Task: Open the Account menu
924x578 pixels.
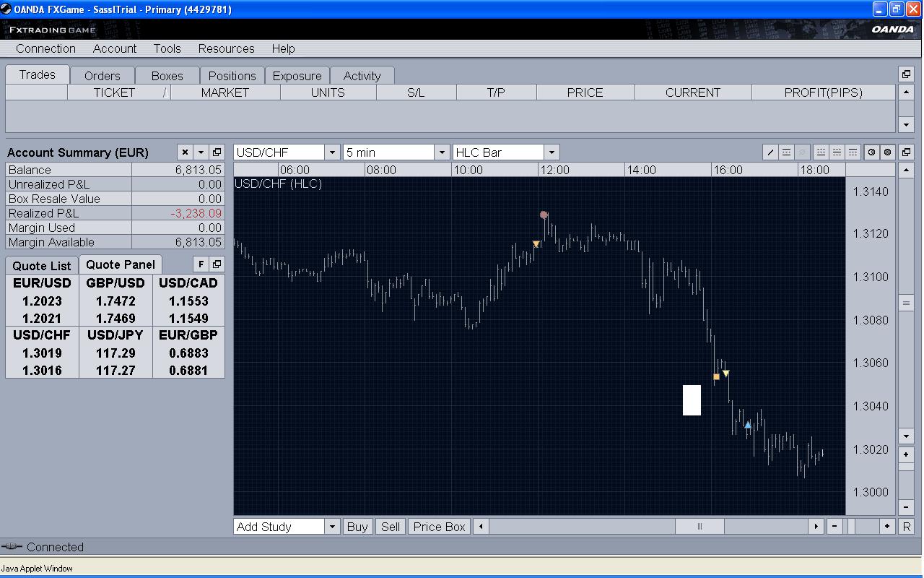Action: [115, 48]
